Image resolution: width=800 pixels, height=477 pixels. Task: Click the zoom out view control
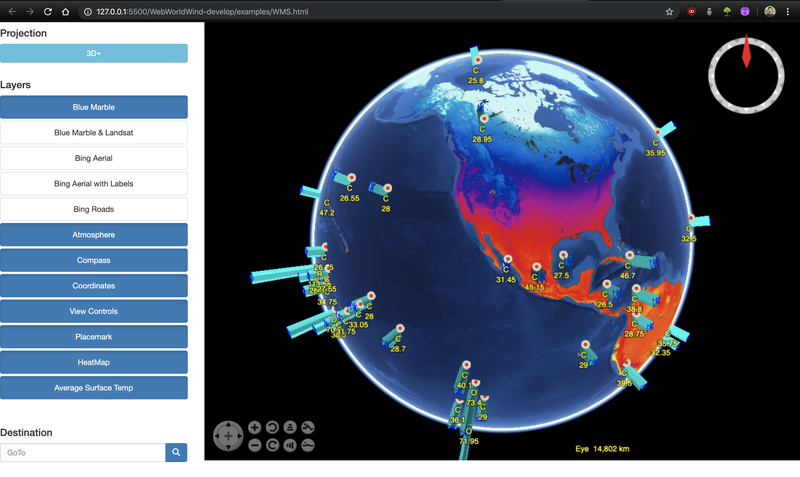254,445
